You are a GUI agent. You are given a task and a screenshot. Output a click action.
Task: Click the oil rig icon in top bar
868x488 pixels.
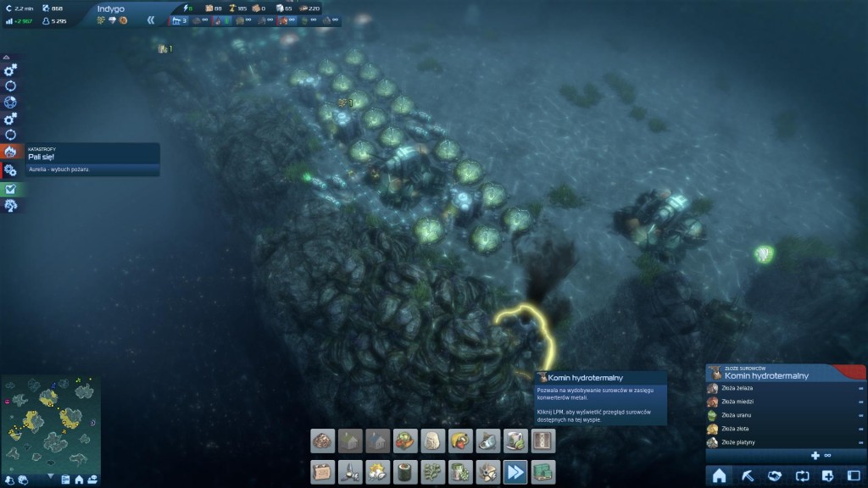pos(177,20)
